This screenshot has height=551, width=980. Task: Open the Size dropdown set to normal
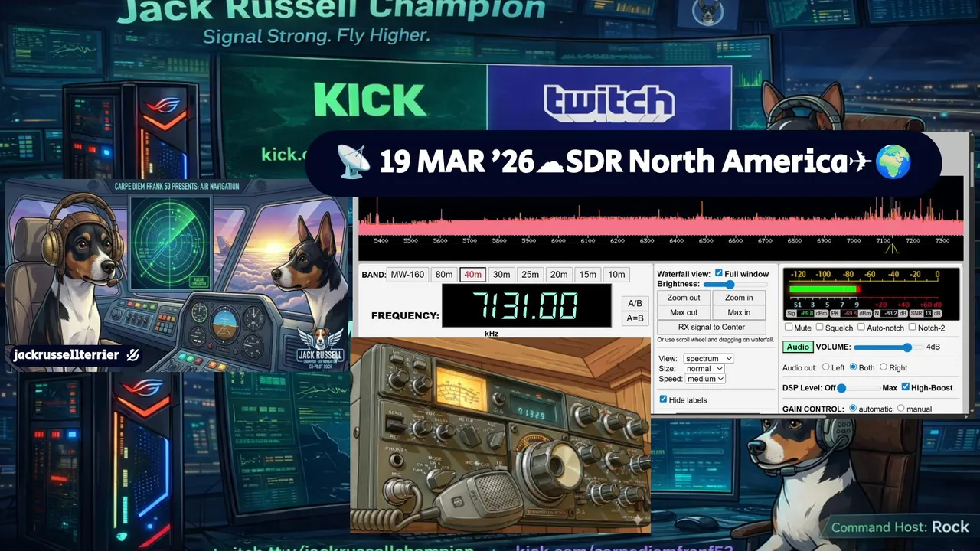point(704,368)
